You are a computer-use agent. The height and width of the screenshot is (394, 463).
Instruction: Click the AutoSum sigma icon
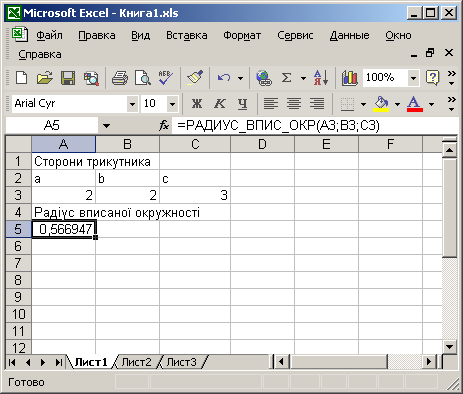(287, 78)
